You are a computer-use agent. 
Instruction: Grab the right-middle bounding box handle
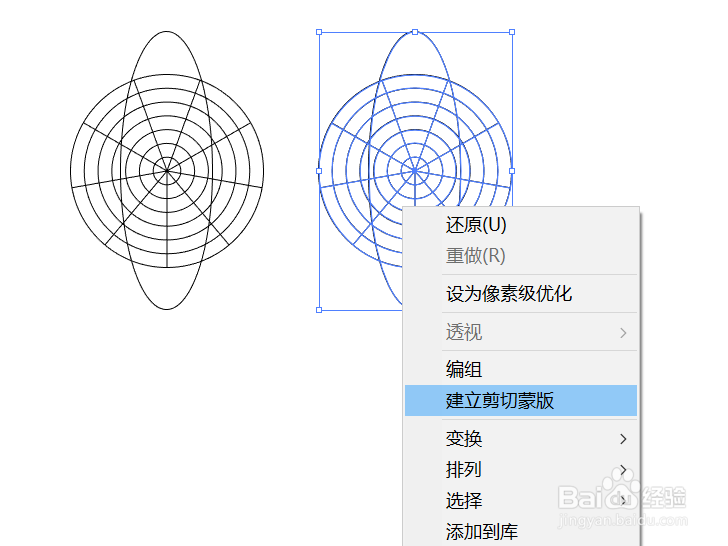click(x=512, y=171)
